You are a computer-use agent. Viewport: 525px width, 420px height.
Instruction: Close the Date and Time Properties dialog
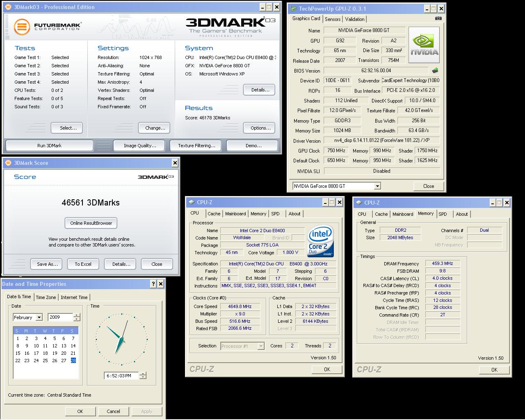click(161, 284)
